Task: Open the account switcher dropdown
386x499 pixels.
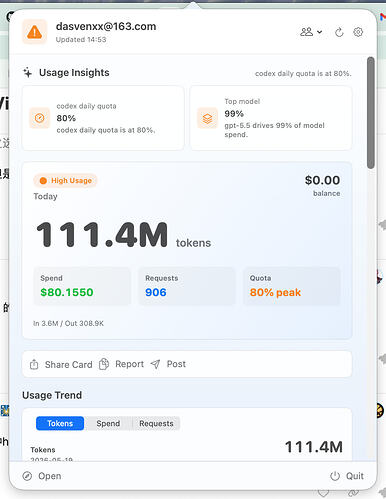Action: click(x=311, y=32)
